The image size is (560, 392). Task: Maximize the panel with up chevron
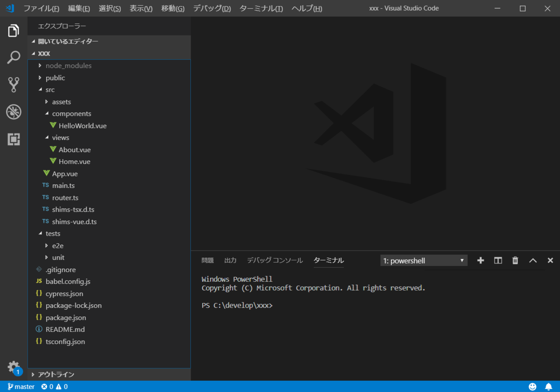(533, 260)
